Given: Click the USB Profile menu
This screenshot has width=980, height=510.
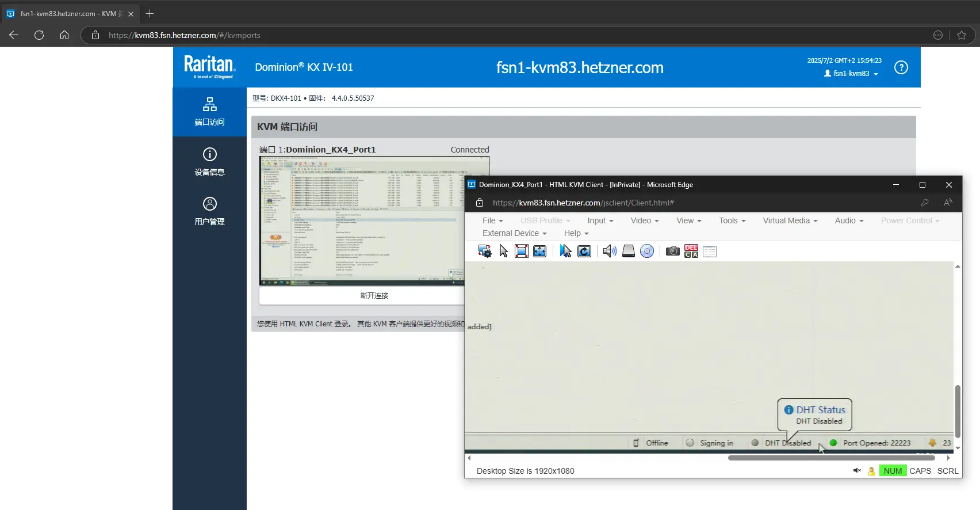Looking at the screenshot, I should click(545, 220).
